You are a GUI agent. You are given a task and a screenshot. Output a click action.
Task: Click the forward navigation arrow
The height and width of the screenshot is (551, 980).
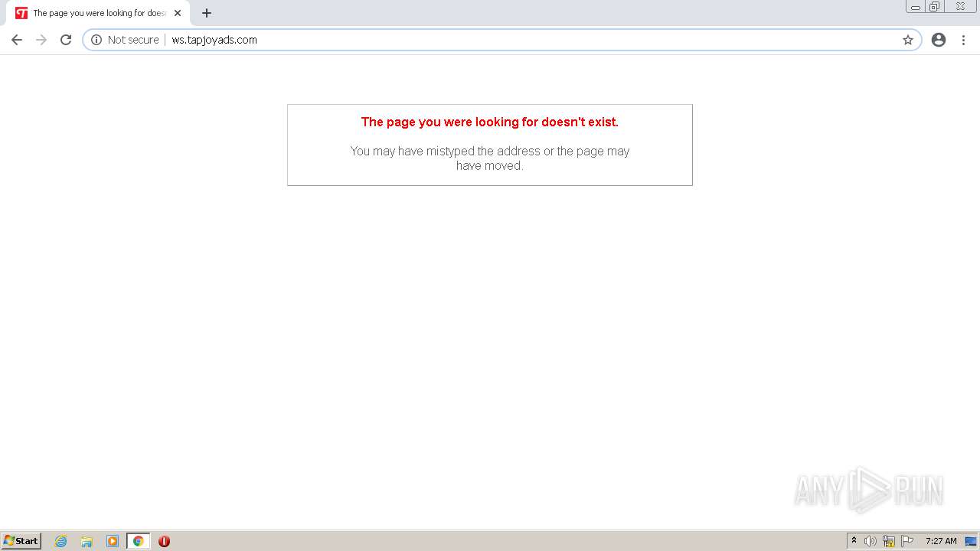(x=41, y=40)
